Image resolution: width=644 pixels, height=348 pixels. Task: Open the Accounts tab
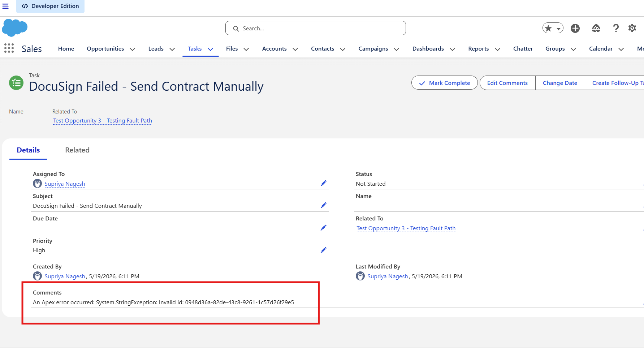274,49
